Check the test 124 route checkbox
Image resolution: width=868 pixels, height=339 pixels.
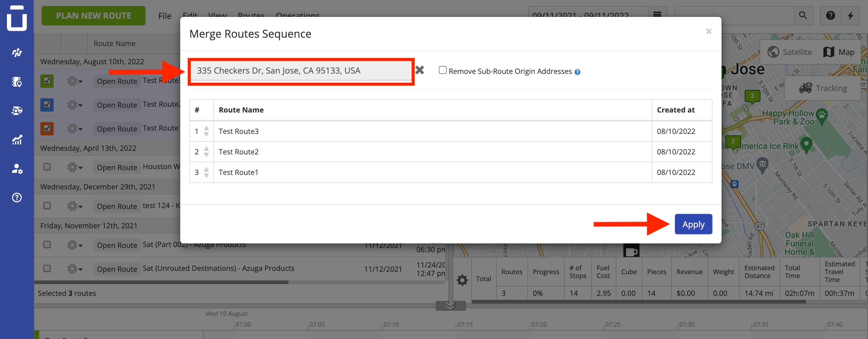pos(47,206)
